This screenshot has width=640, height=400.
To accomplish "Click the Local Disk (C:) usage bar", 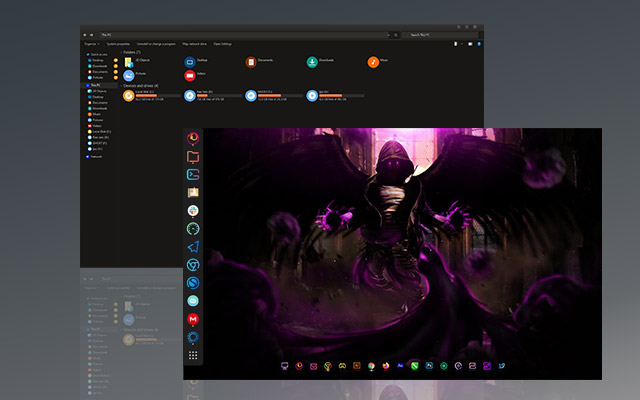I will (x=158, y=96).
